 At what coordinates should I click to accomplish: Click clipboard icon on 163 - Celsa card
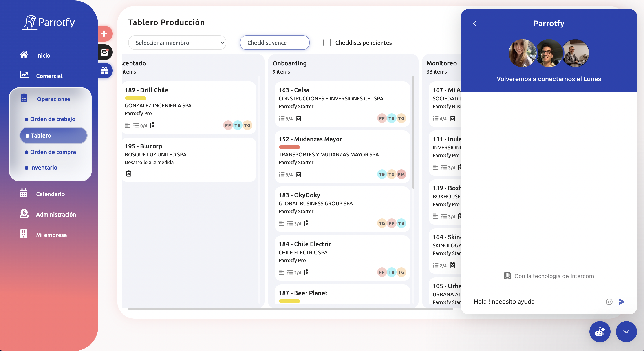pyautogui.click(x=298, y=118)
